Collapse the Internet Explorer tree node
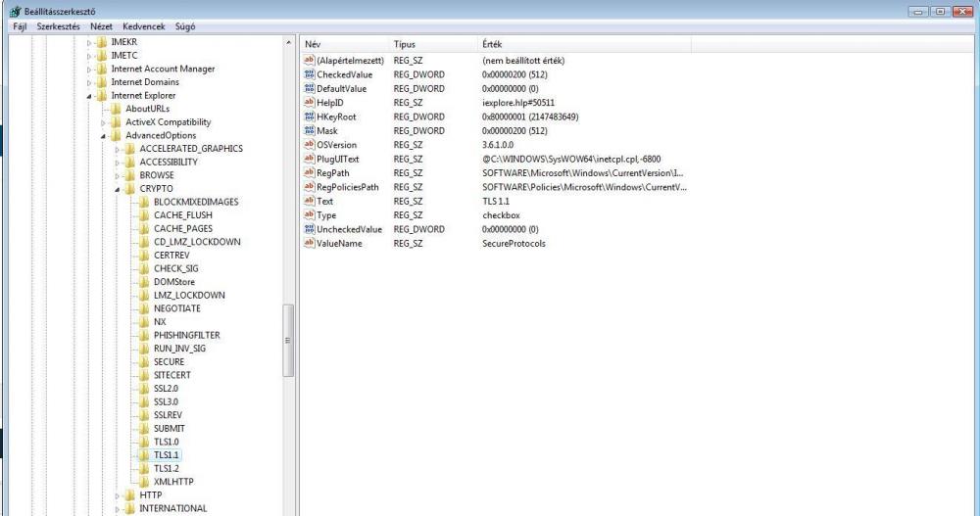This screenshot has width=980, height=516. pyautogui.click(x=89, y=95)
